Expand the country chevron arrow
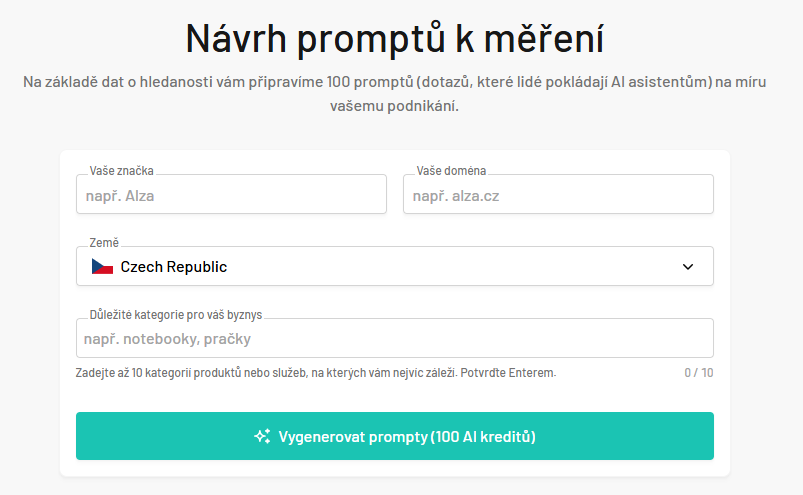Image resolution: width=803 pixels, height=495 pixels. point(688,267)
